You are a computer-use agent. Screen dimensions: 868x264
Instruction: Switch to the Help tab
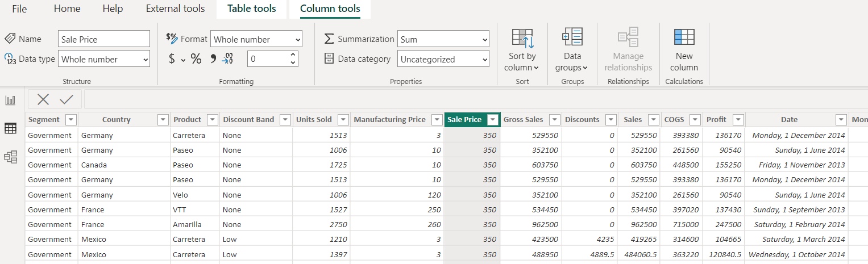[x=113, y=9]
